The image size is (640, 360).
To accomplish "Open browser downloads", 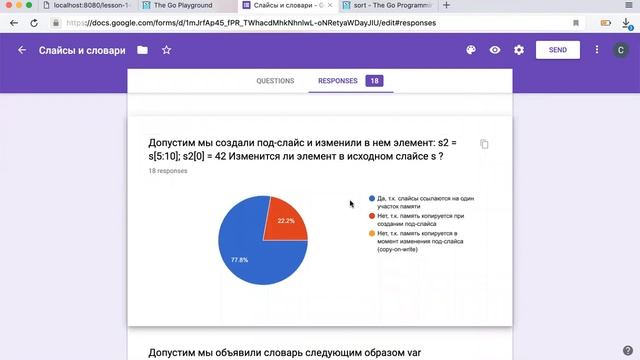I will click(627, 23).
